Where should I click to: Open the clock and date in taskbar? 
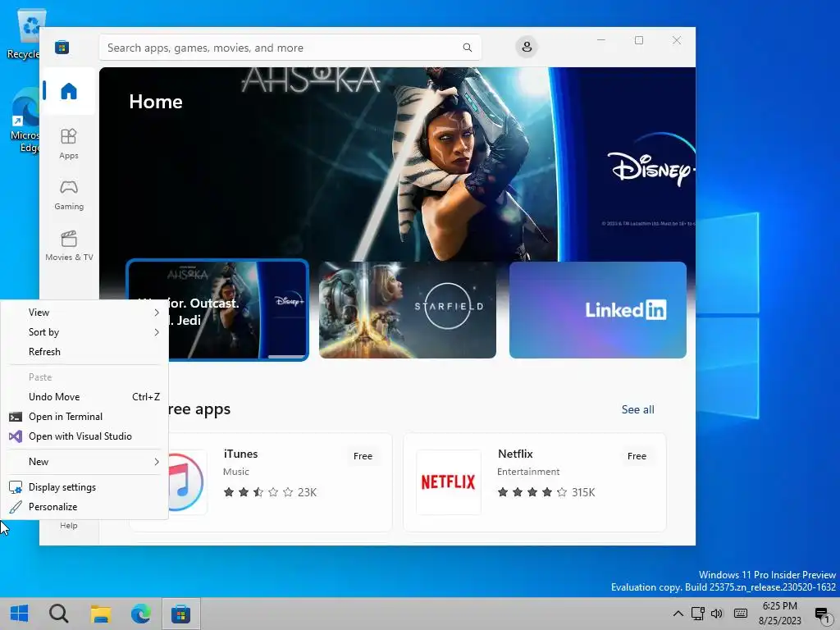779,614
